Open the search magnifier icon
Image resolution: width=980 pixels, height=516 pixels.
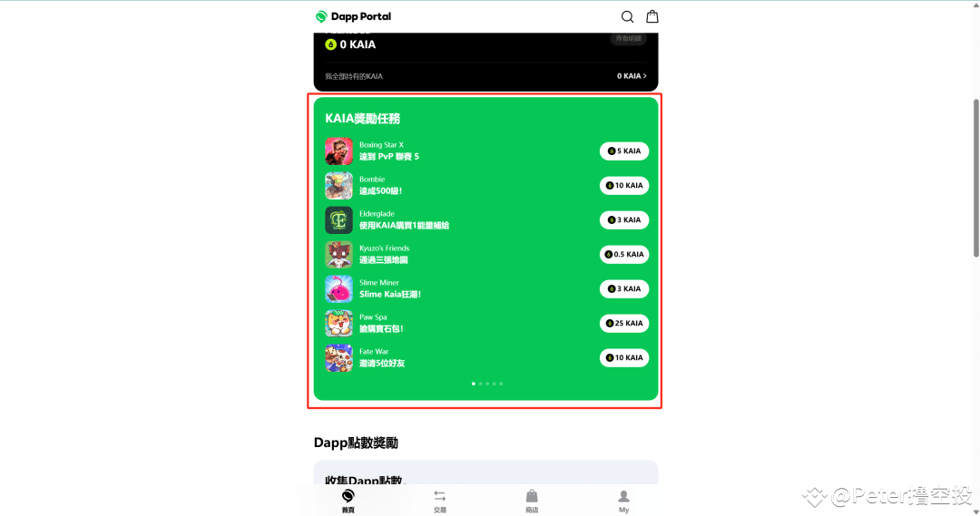tap(627, 17)
